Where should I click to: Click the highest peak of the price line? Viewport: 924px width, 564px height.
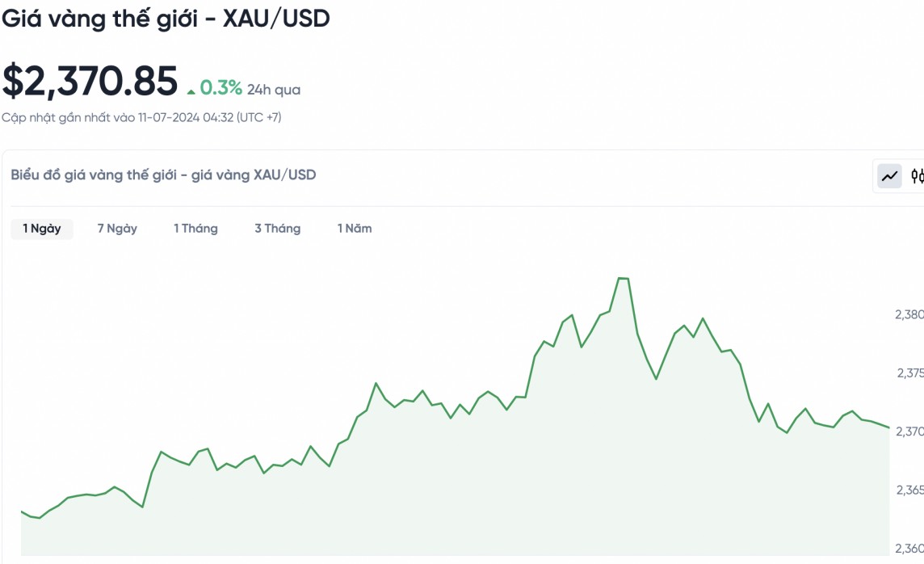[x=623, y=278]
